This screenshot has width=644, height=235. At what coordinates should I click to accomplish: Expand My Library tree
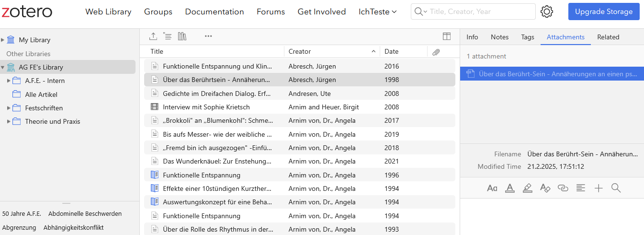pos(3,40)
